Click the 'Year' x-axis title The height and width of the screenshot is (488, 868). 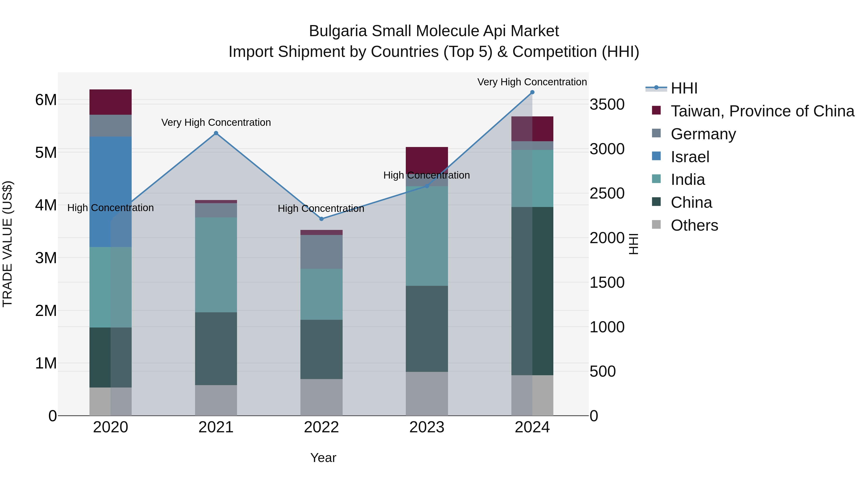(323, 458)
